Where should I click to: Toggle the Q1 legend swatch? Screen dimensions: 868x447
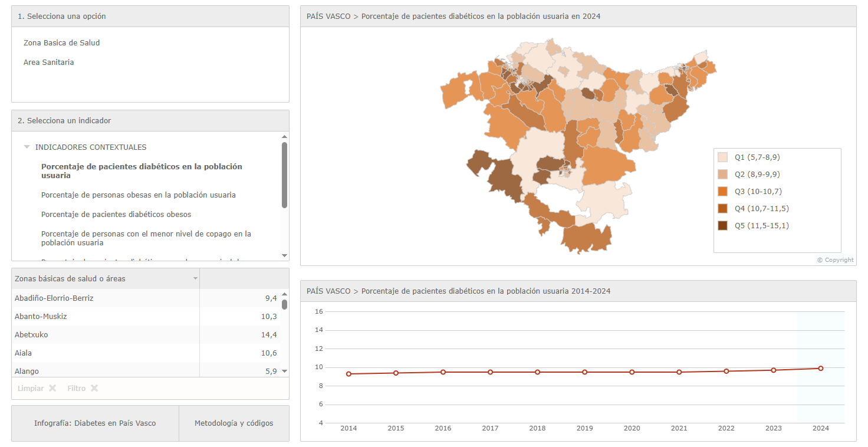tap(722, 157)
